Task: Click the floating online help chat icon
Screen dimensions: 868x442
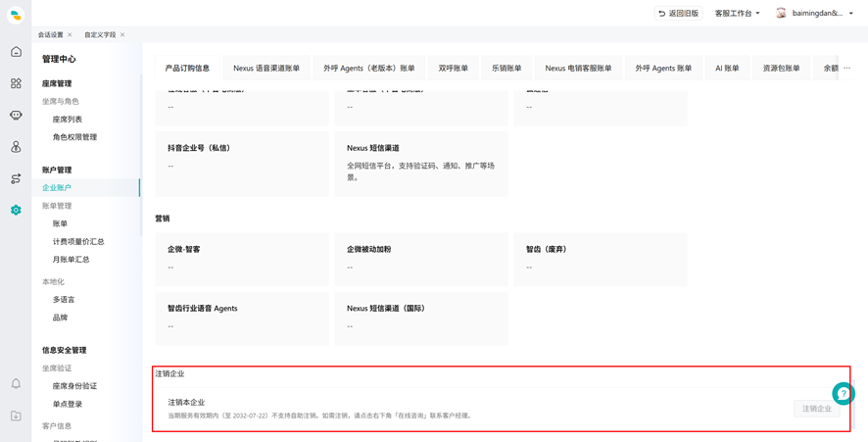Action: (x=844, y=393)
